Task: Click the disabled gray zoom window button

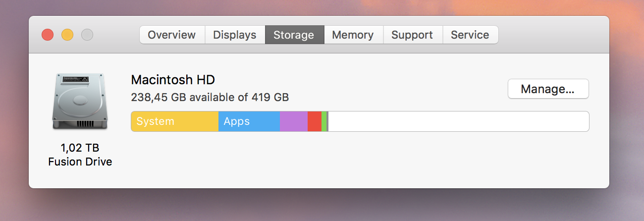Action: pos(87,35)
